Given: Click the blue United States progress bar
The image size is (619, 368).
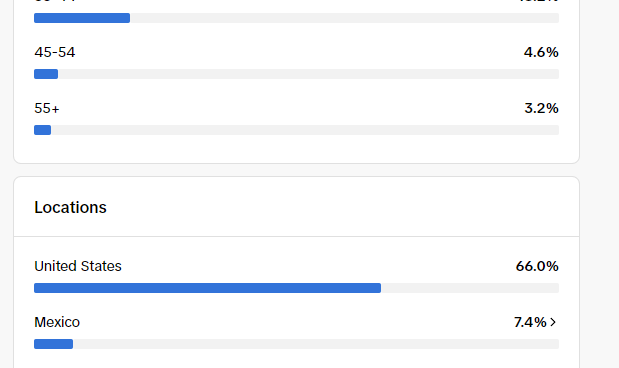Looking at the screenshot, I should click(x=207, y=288).
